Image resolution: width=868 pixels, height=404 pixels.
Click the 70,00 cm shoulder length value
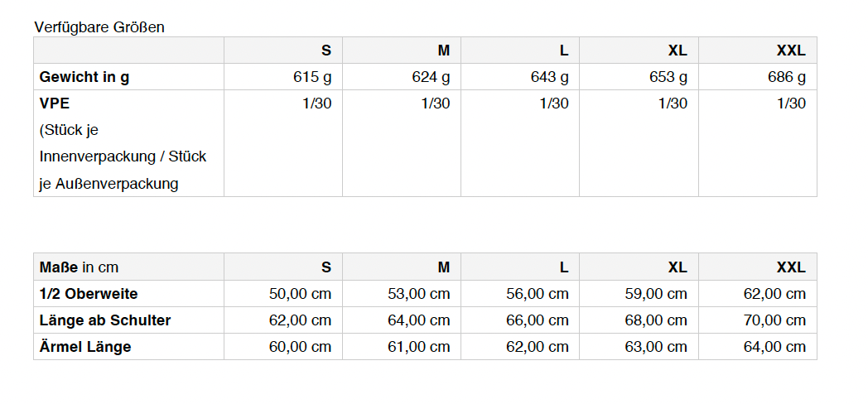coord(774,320)
